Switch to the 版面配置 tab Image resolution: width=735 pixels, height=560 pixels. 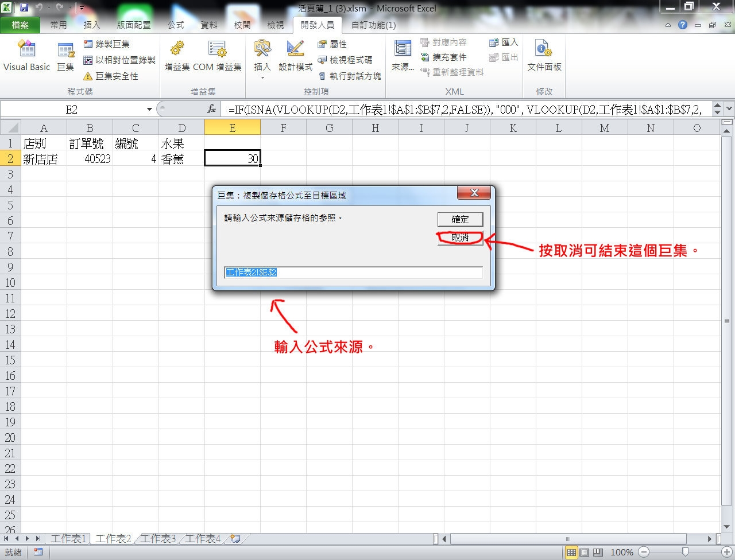click(x=134, y=25)
